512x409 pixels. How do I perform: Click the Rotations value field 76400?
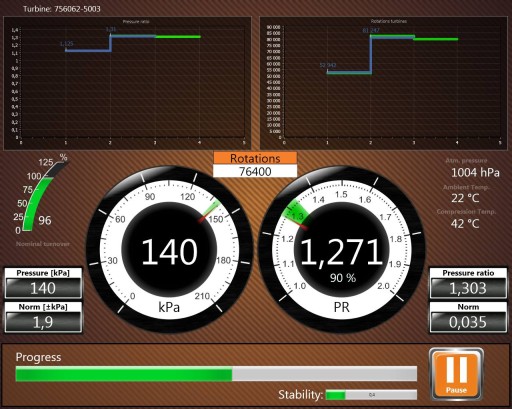255,171
